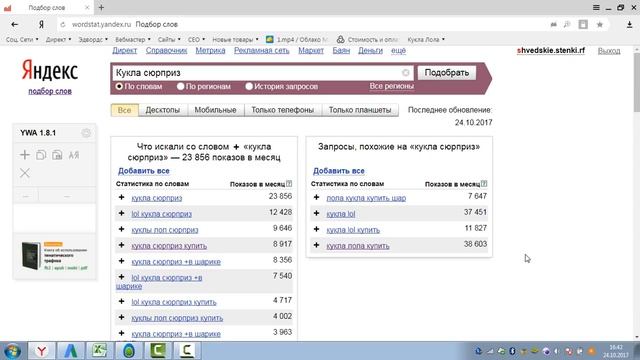Clear the 'Кукла сюрприз' search box
This screenshot has height=360, width=640.
(405, 73)
